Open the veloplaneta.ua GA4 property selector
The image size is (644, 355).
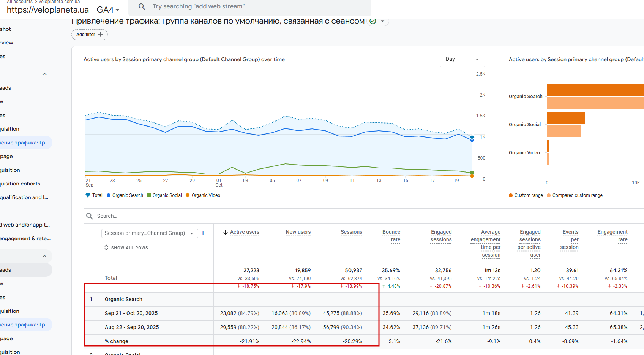coord(63,10)
